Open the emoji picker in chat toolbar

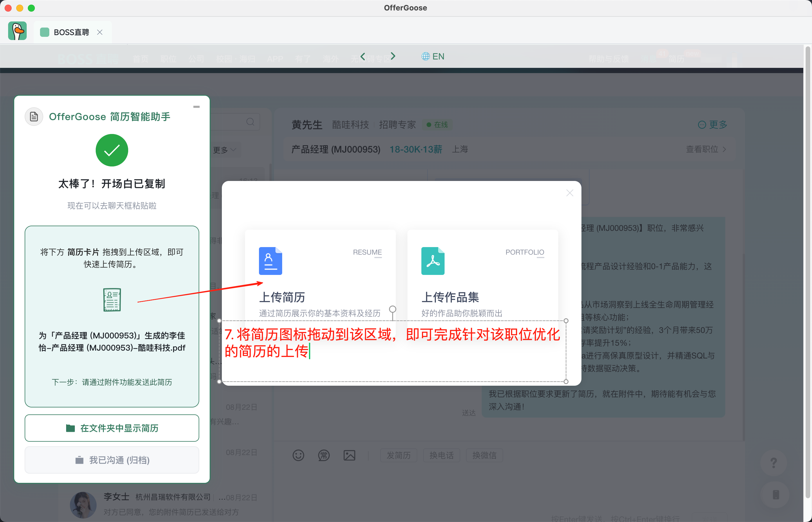[298, 455]
